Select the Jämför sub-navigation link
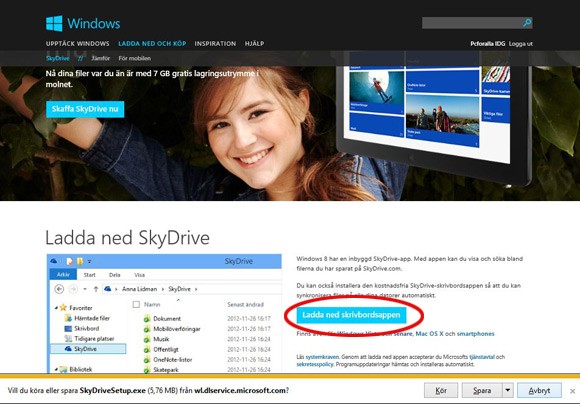The width and height of the screenshot is (580, 404). tap(101, 58)
